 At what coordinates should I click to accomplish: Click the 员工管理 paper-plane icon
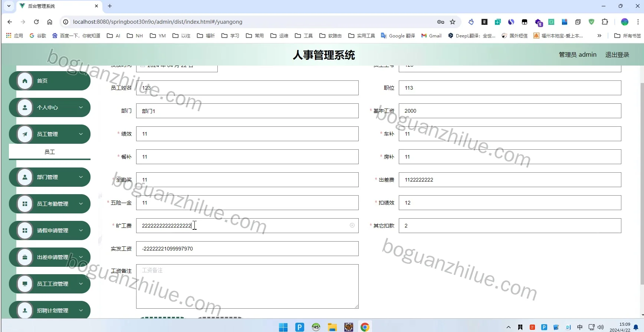25,134
